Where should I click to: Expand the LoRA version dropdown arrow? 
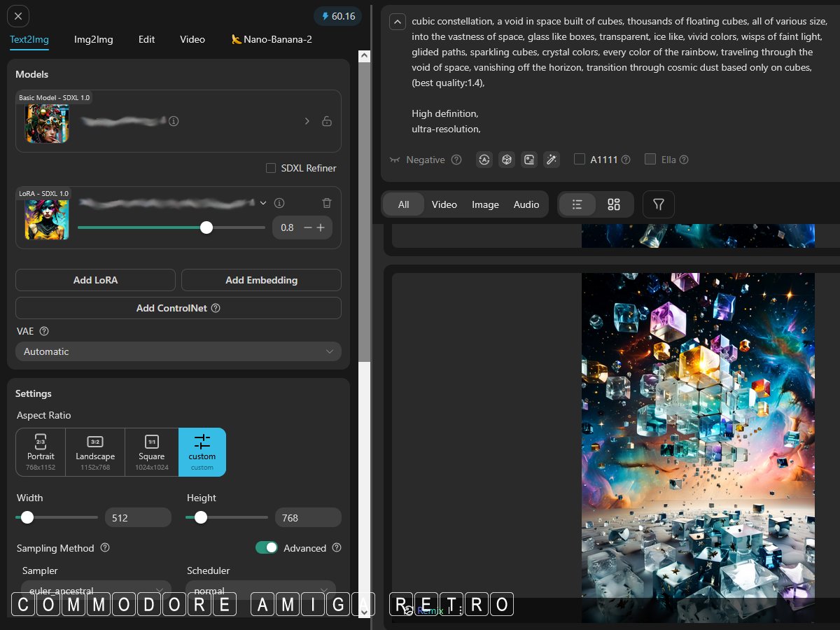(x=263, y=203)
